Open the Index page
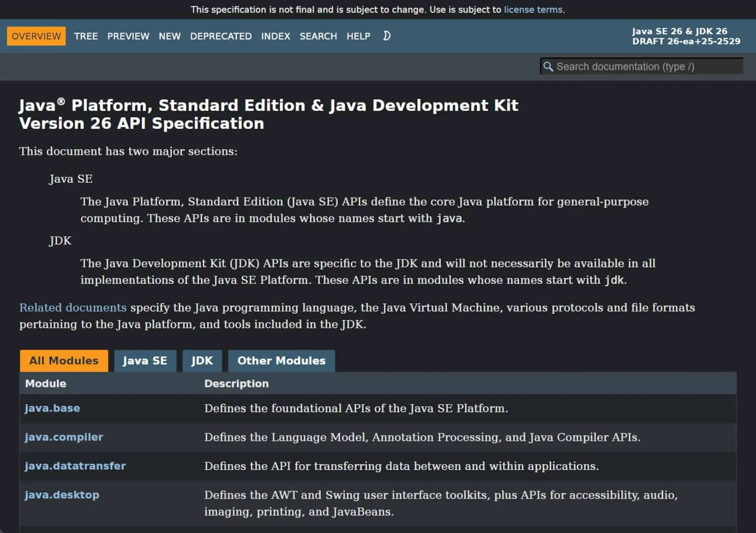 click(275, 36)
